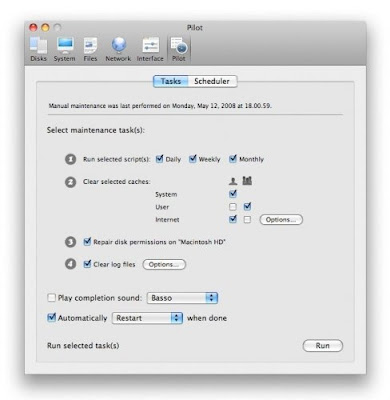Click the 'Select maintenance task(s):' heading

coord(96,130)
